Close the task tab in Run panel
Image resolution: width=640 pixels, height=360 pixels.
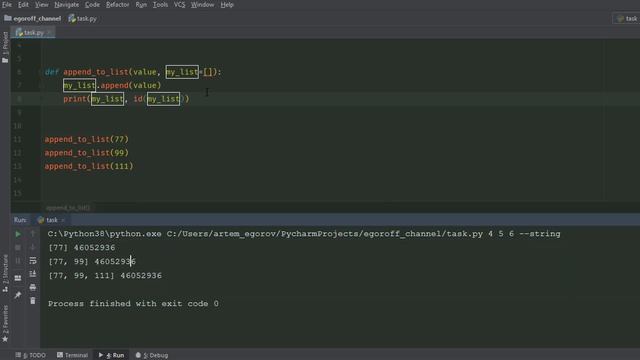click(63, 220)
